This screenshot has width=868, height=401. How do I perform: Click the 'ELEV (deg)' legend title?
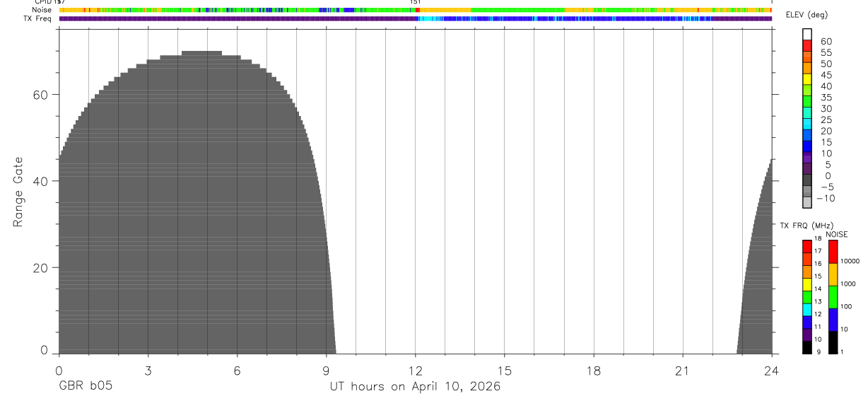[x=806, y=16]
